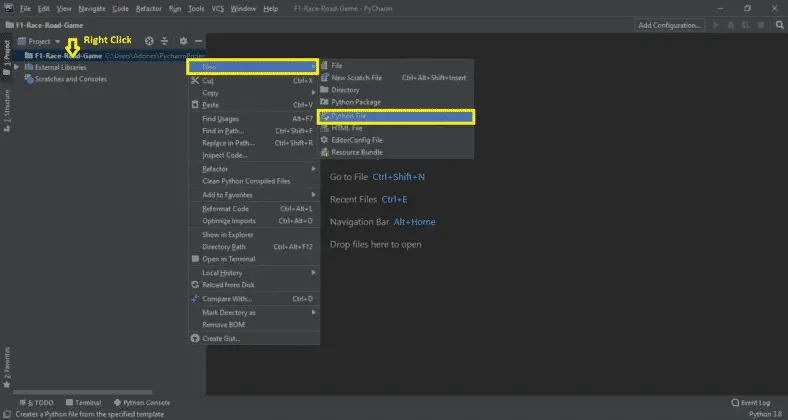788x420 pixels.
Task: Click the Debug bug icon in the toolbar
Action: click(730, 24)
